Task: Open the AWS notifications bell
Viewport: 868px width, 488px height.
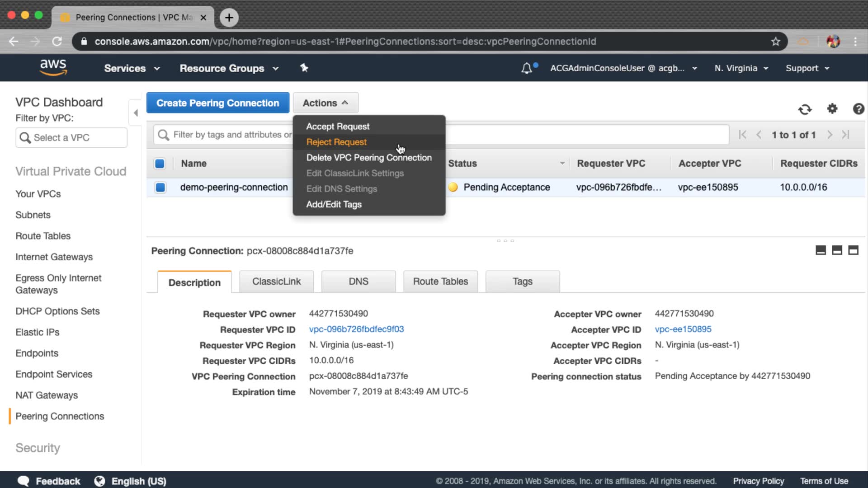Action: tap(527, 68)
